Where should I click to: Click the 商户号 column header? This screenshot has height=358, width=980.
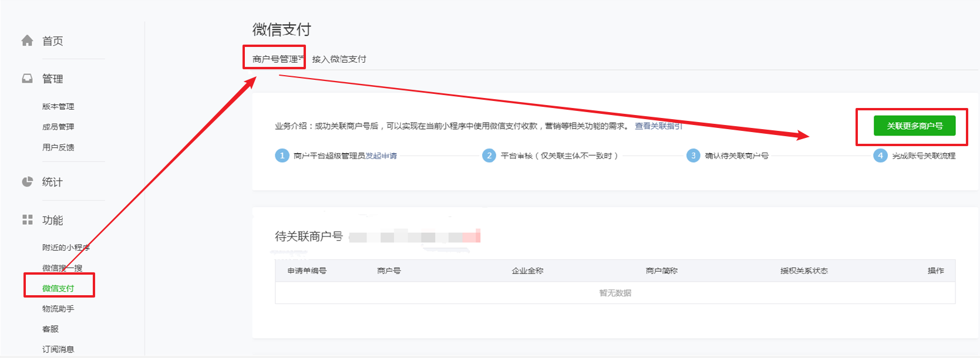click(x=389, y=271)
